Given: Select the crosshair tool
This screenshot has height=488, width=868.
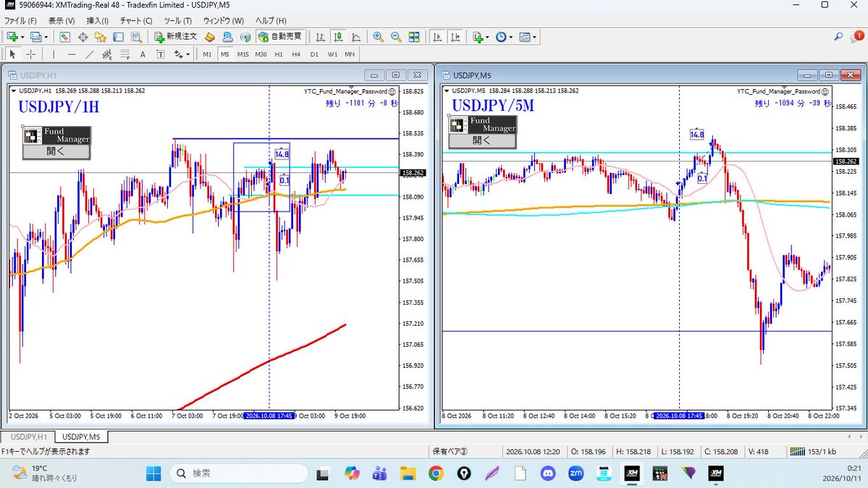Looking at the screenshot, I should pyautogui.click(x=31, y=54).
